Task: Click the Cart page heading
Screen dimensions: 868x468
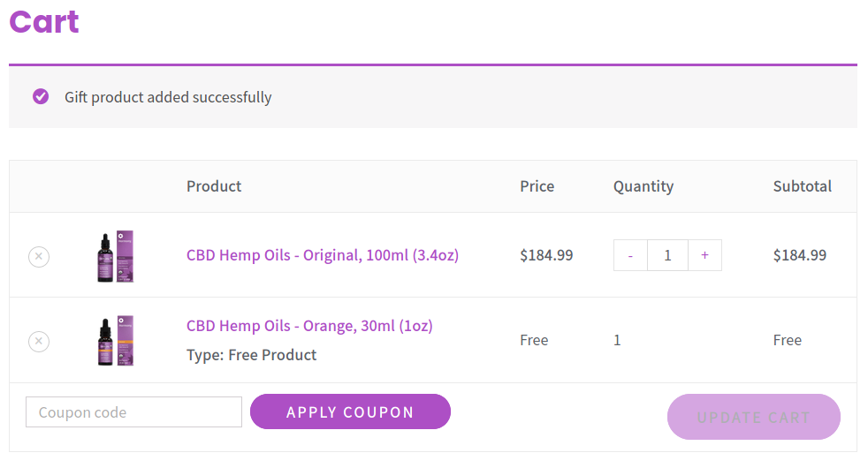Action: [x=44, y=21]
